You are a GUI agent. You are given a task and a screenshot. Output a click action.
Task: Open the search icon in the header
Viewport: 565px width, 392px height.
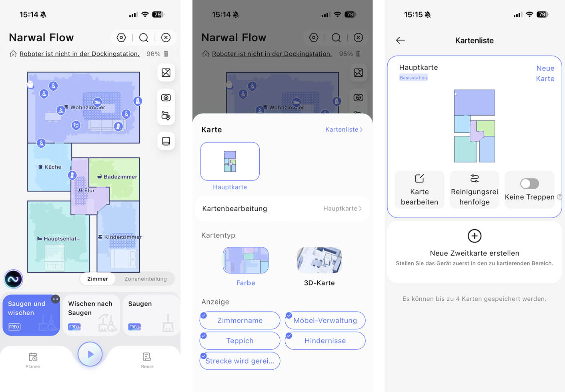(144, 37)
